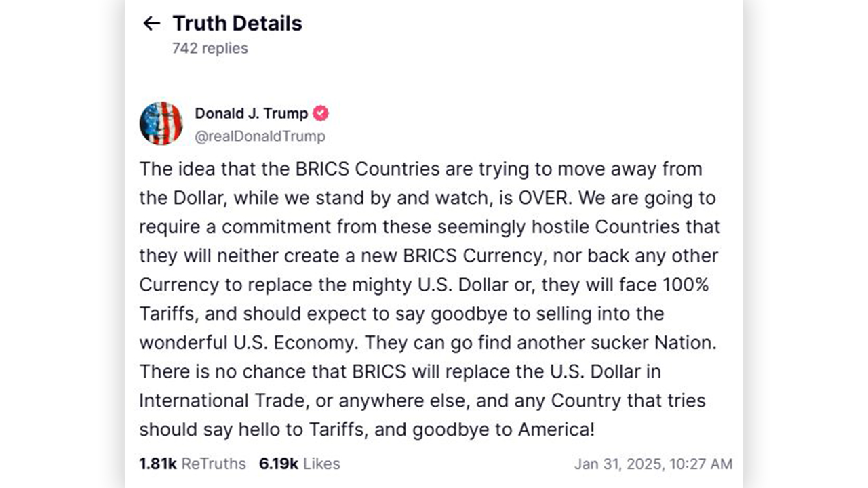Screen dimensions: 868x488
Task: Go back using the left arrow
Action: [x=151, y=24]
